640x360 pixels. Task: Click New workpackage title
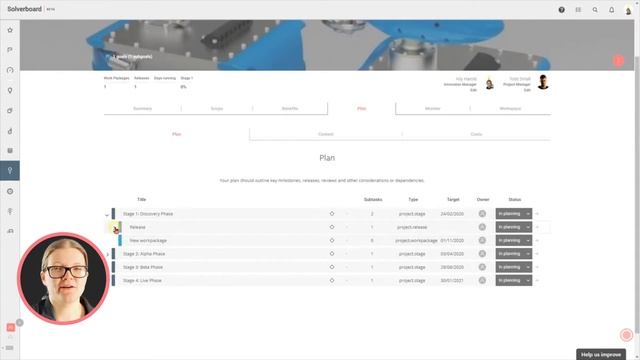click(148, 241)
